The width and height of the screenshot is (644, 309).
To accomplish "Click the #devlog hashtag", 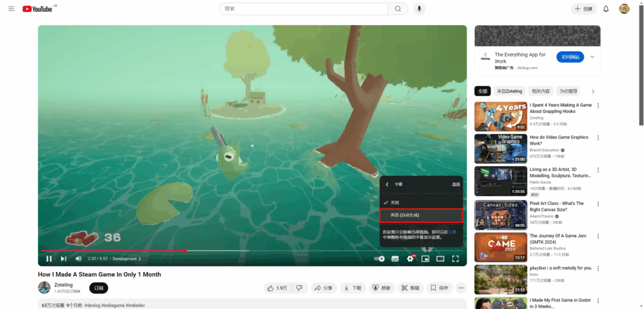I will click(x=92, y=306).
